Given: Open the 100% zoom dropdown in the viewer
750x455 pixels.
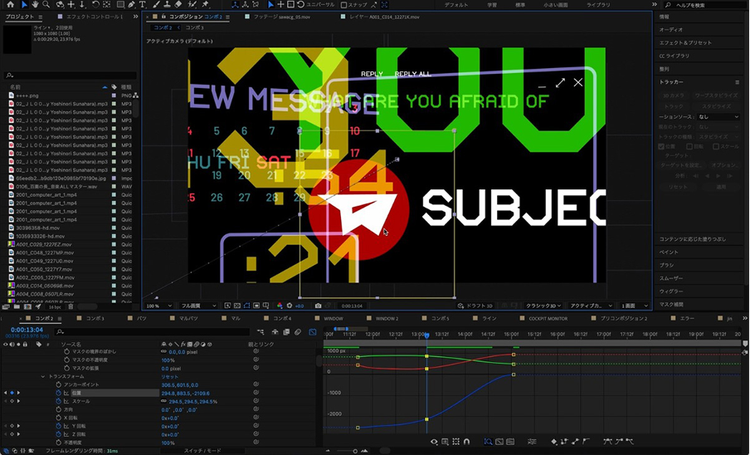Looking at the screenshot, I should pos(159,306).
